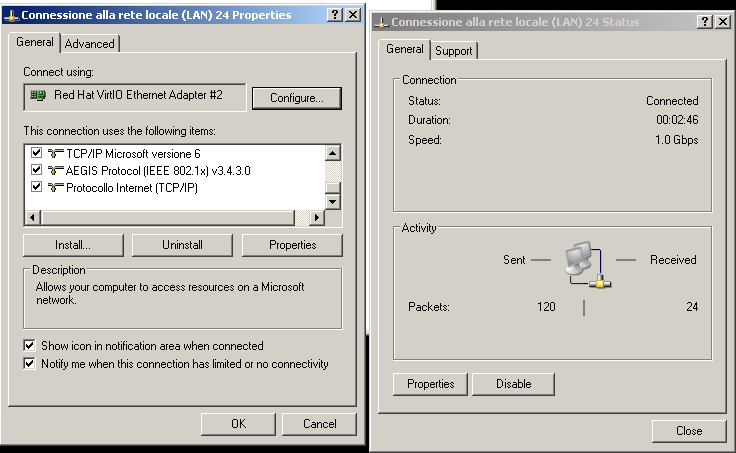This screenshot has height=453, width=736.
Task: Click the 1.0 Gbps speed value
Action: pyautogui.click(x=676, y=140)
